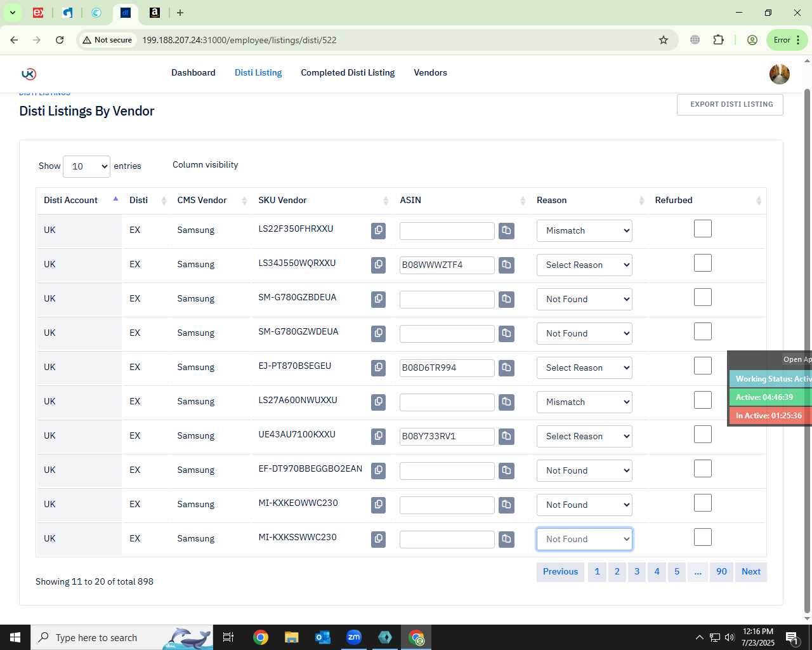The image size is (812, 650).
Task: Check Refurbed box for UE43AU7100KXXU
Action: (x=703, y=434)
